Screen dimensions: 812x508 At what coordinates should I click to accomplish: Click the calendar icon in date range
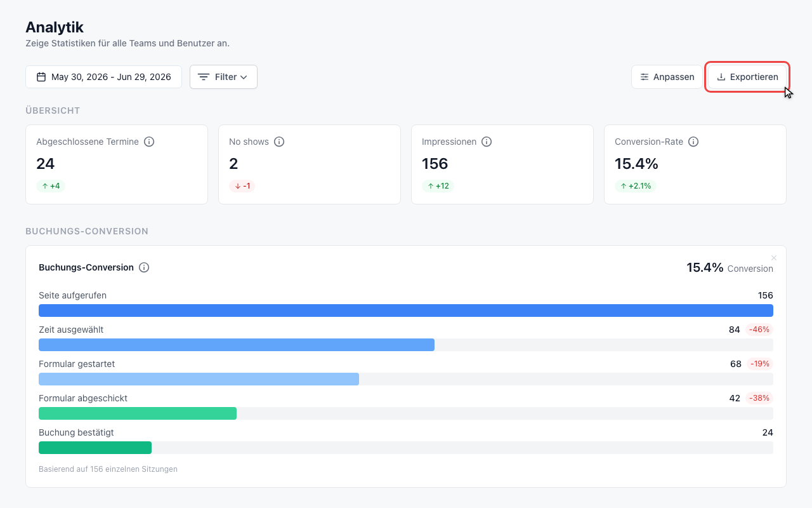point(41,77)
